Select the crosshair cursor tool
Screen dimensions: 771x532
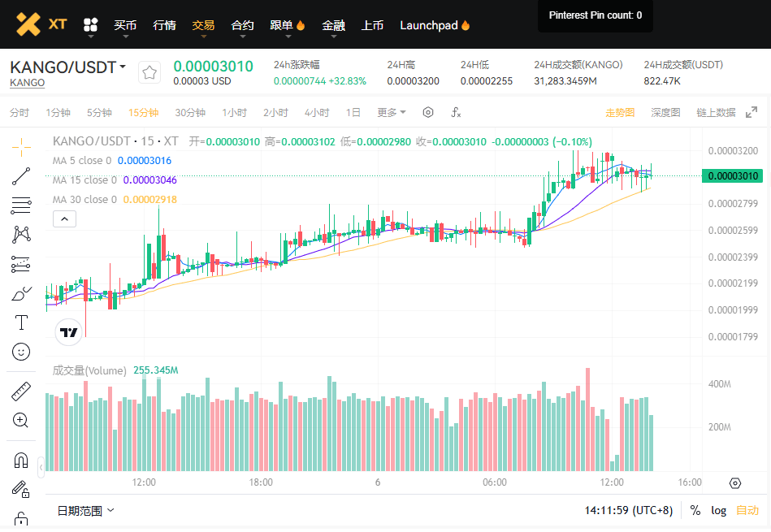(21, 145)
